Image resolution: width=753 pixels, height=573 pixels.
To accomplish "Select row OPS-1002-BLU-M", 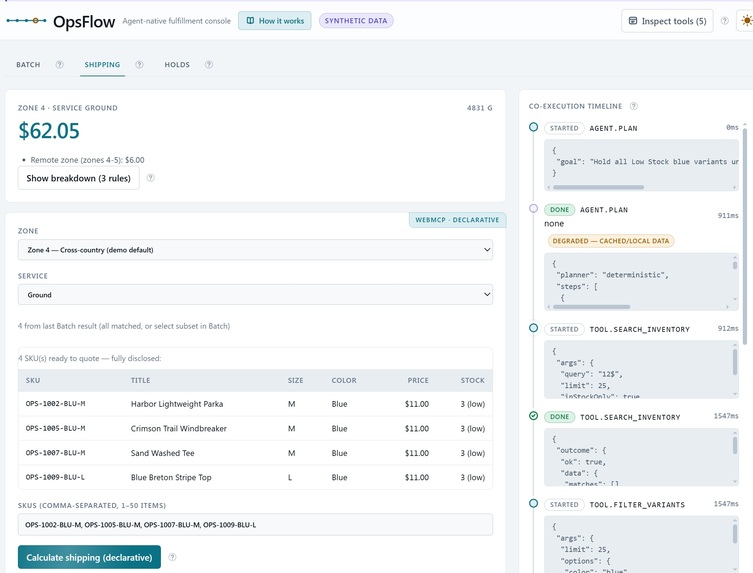I will click(255, 404).
